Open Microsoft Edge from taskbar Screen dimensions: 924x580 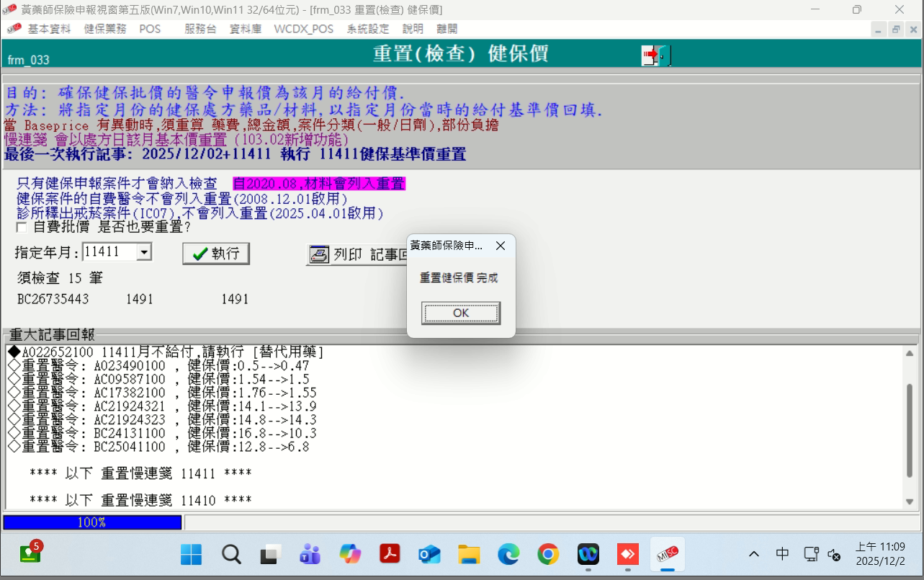[x=508, y=554]
